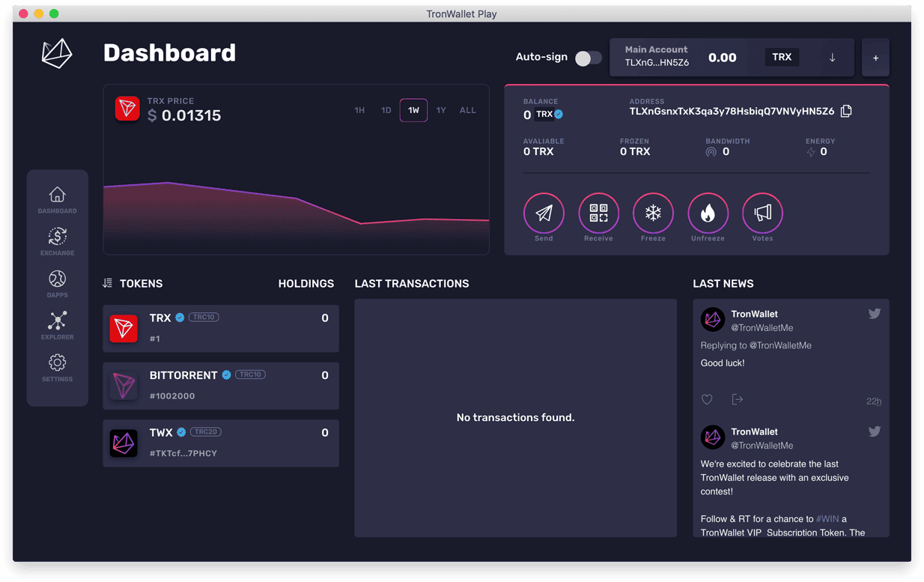The image size is (924, 582).
Task: Click TronWallet avatar on contest tweet
Action: (712, 437)
